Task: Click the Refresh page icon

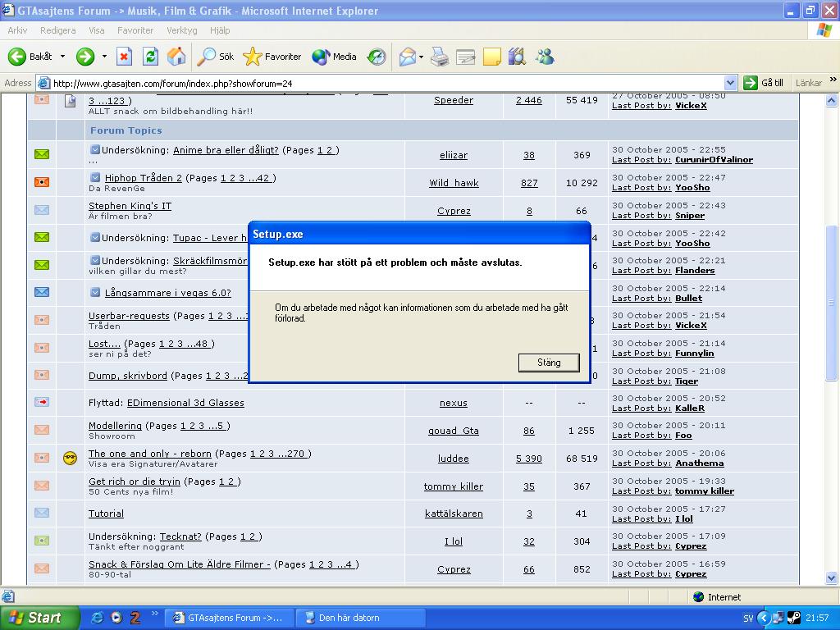Action: [x=151, y=57]
